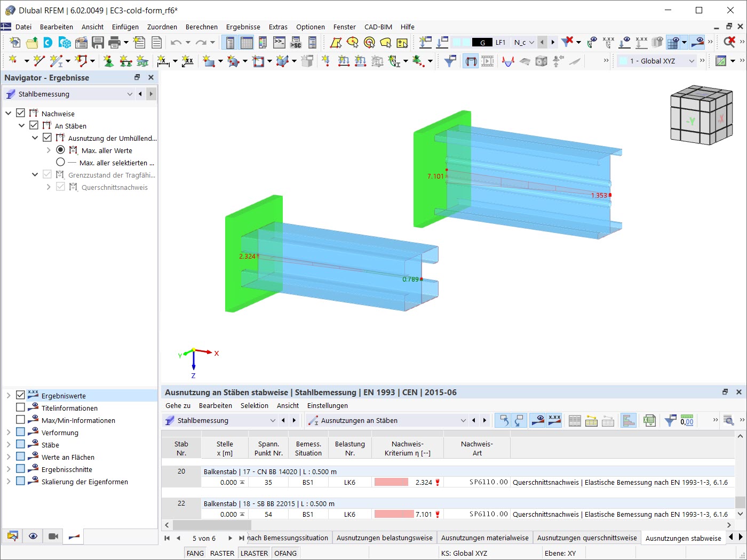
Task: Open the Einstellungen table menu
Action: [328, 405]
